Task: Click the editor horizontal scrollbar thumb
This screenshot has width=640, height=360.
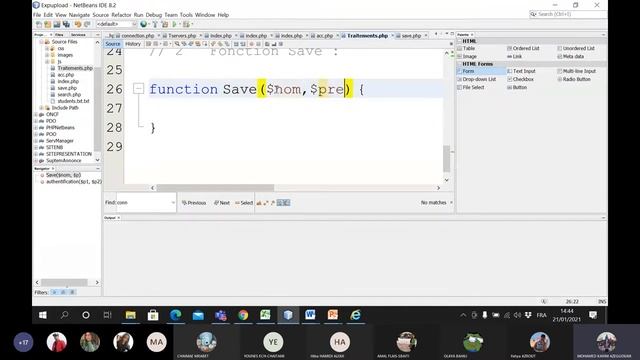Action: [216, 188]
